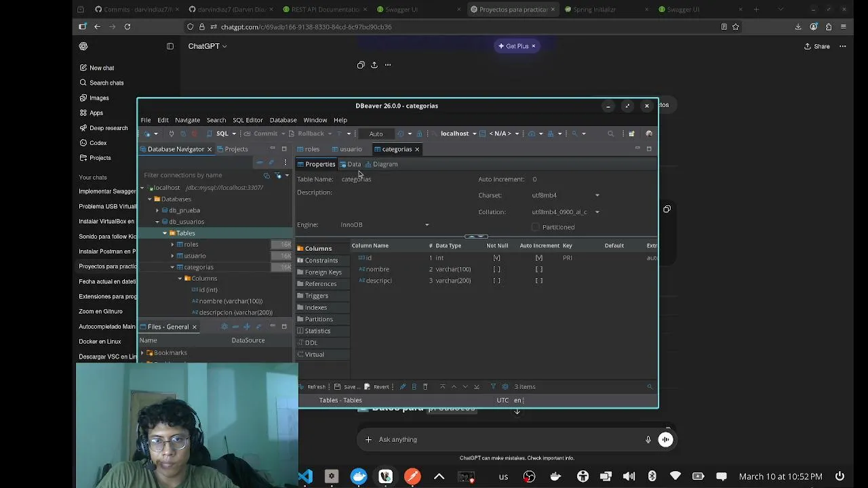Switch to the Projects tab
The height and width of the screenshot is (488, 868).
232,149
